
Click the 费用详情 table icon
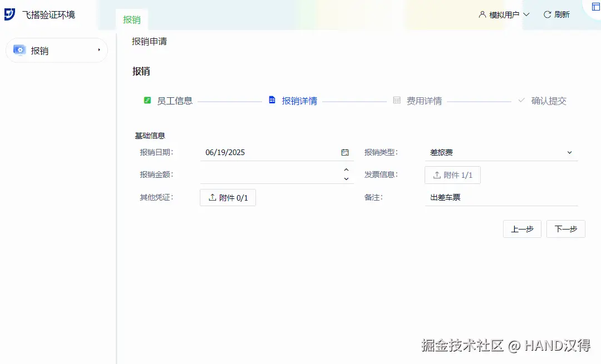coord(397,100)
